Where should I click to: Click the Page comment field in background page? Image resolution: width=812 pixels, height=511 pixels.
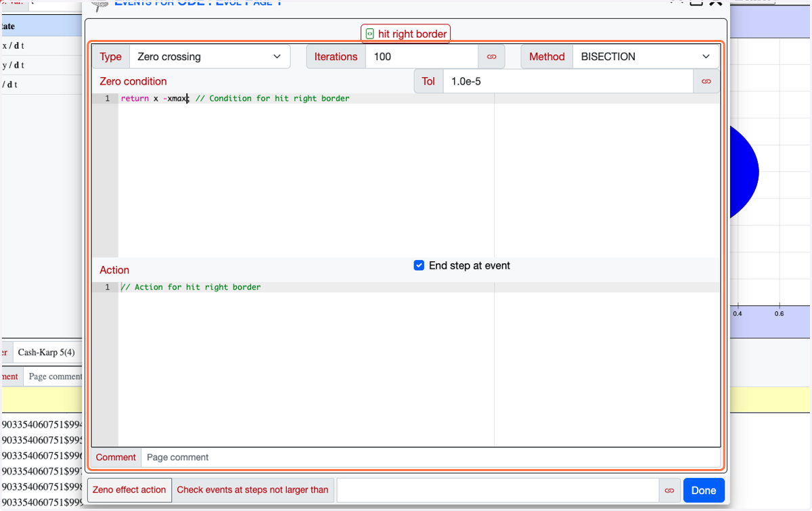54,376
